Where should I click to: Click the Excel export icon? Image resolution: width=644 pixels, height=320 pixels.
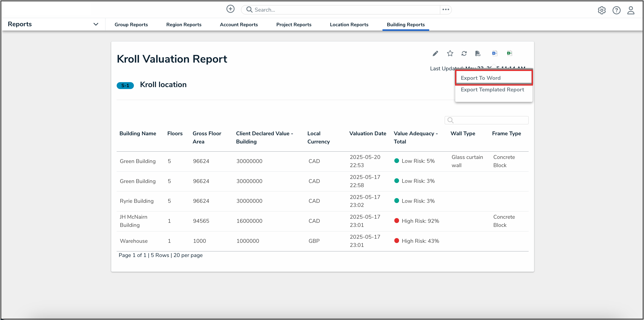point(509,53)
